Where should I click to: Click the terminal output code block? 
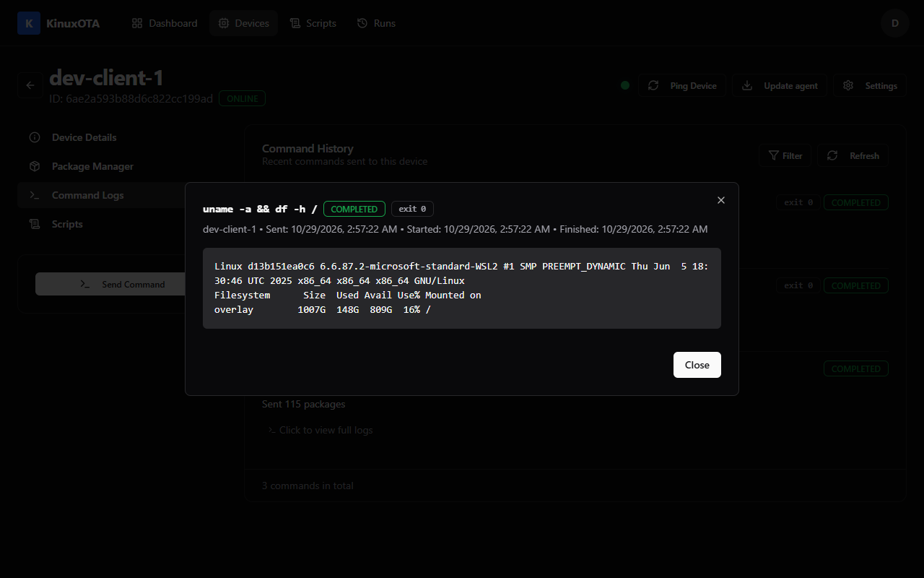click(462, 288)
